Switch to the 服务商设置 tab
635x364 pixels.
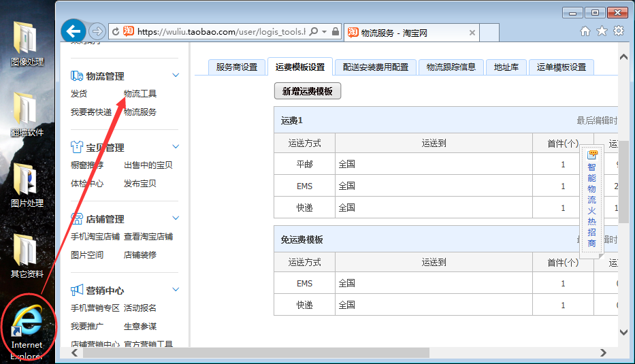(236, 67)
